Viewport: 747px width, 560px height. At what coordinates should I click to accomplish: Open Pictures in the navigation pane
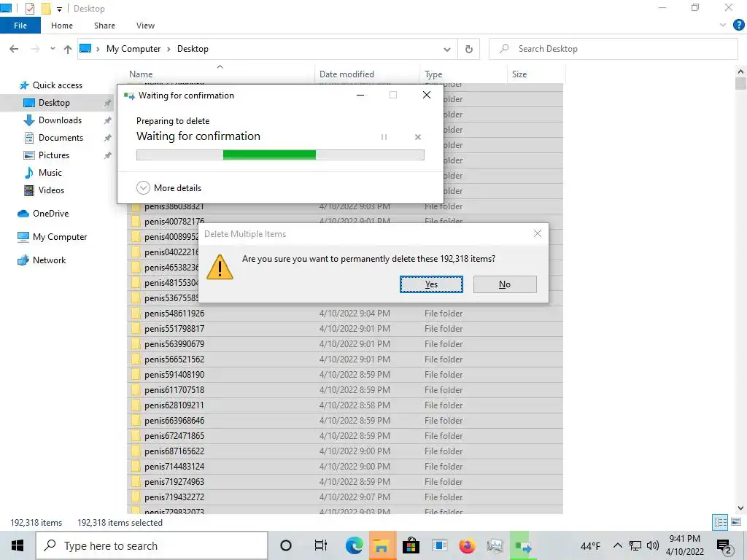point(53,155)
